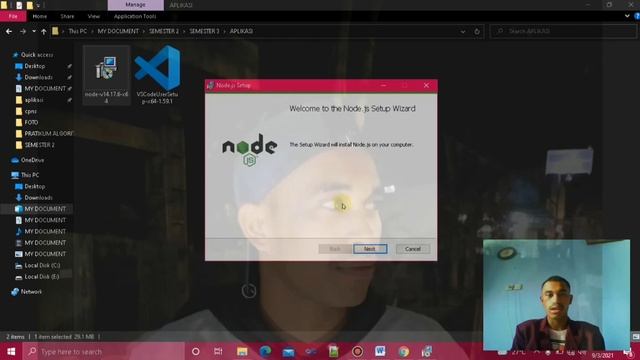The image size is (640, 360).
Task: Open the recent locations dropdown arrow
Action: [x=34, y=31]
